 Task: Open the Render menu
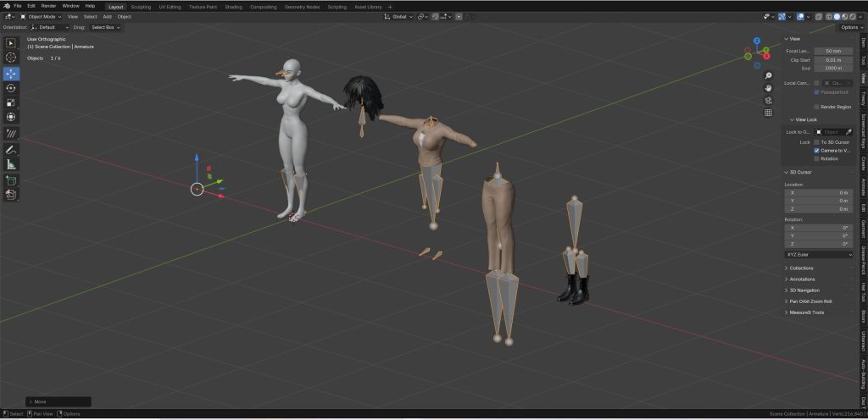(48, 6)
